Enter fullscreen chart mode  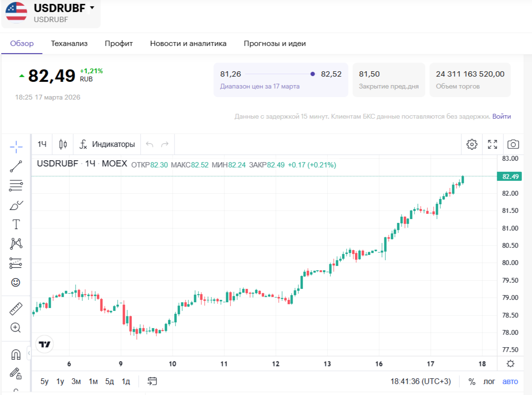(492, 144)
